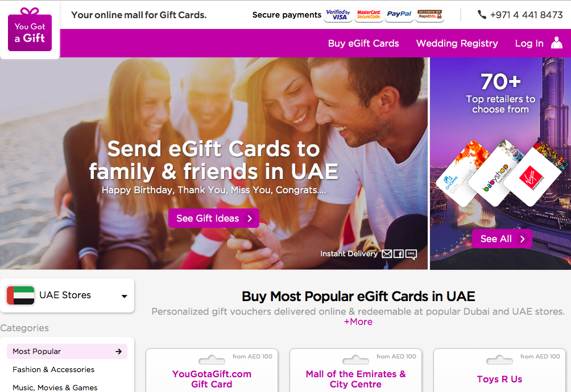Open the Toys R Us gift card

click(499, 371)
